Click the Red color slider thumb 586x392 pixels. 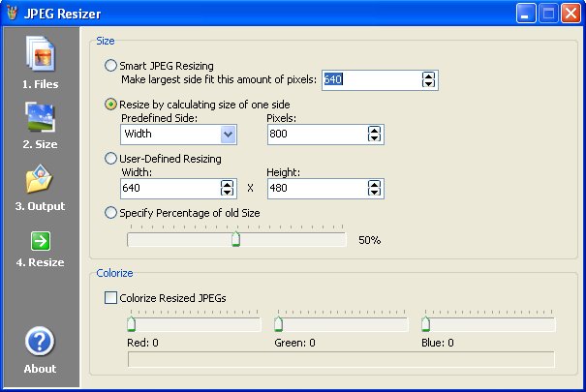[132, 324]
